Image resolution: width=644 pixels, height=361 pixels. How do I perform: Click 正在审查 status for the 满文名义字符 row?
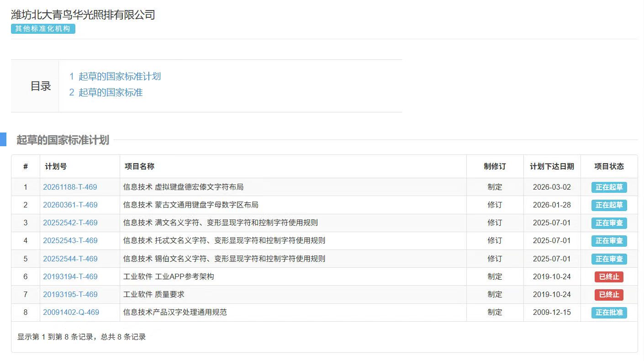pos(609,223)
